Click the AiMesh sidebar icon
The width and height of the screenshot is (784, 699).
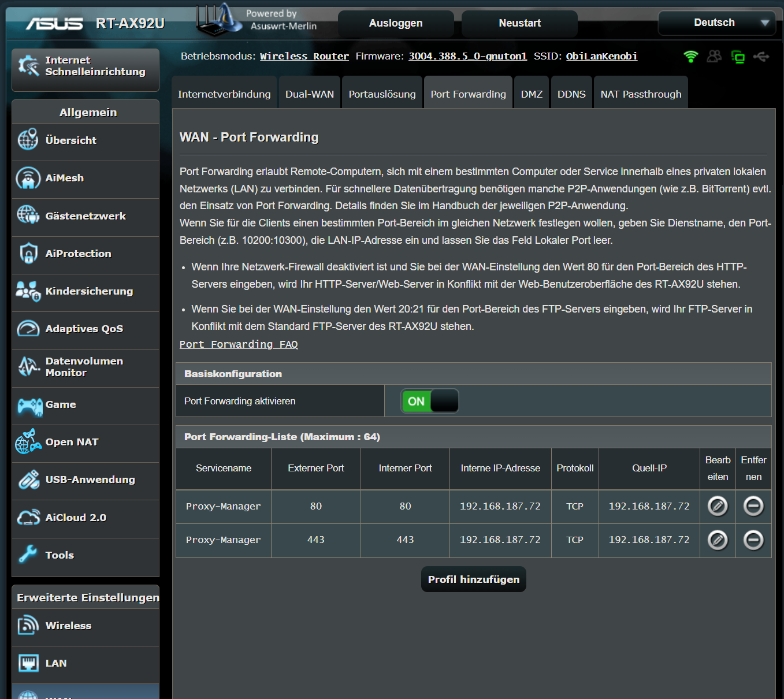coord(28,177)
